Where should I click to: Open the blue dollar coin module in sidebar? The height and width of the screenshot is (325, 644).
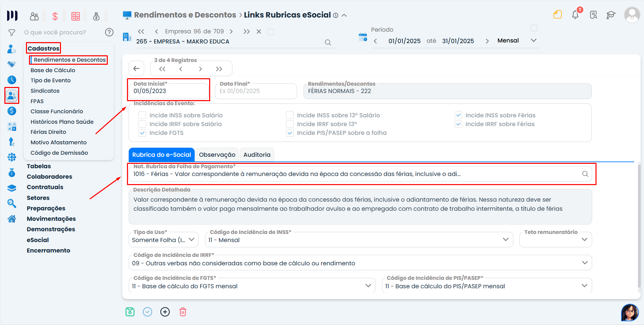(x=12, y=111)
